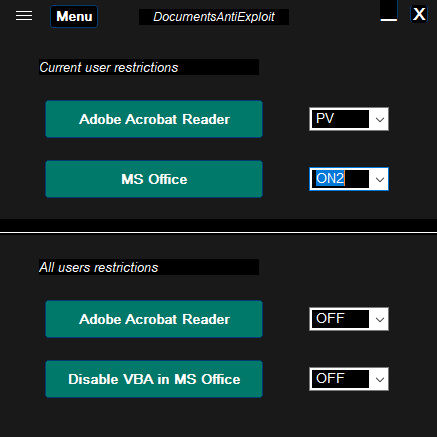The height and width of the screenshot is (437, 437).
Task: Click Disable VBA in MS Office button
Action: tap(154, 379)
